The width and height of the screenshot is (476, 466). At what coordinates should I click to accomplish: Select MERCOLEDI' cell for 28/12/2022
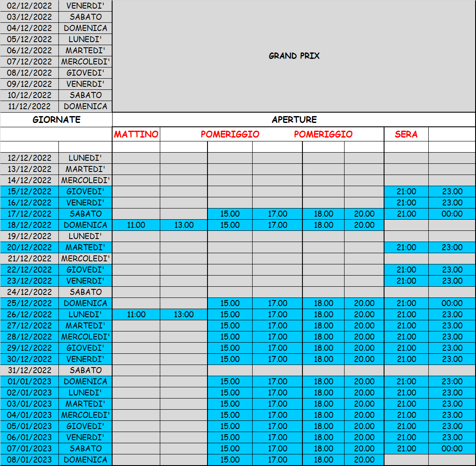(85, 337)
